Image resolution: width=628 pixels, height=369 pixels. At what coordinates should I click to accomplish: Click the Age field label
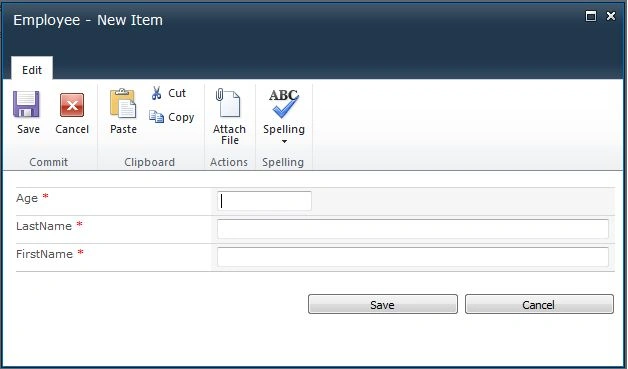pyautogui.click(x=27, y=198)
